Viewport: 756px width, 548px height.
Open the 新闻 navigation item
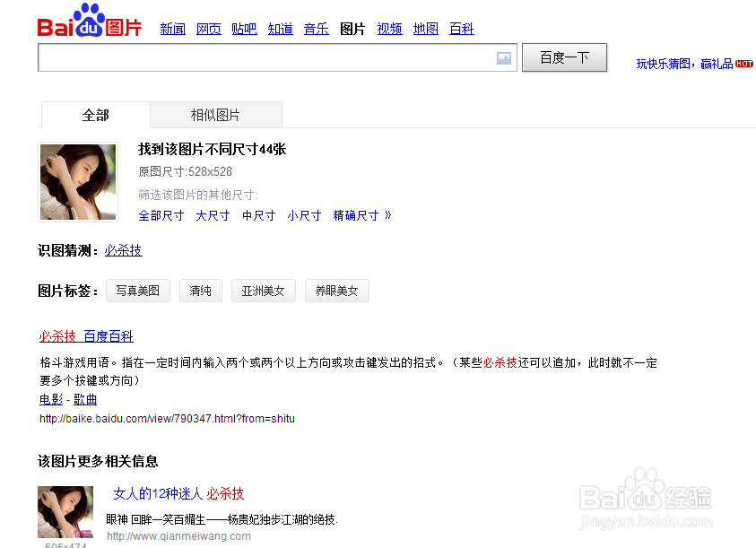pos(172,29)
